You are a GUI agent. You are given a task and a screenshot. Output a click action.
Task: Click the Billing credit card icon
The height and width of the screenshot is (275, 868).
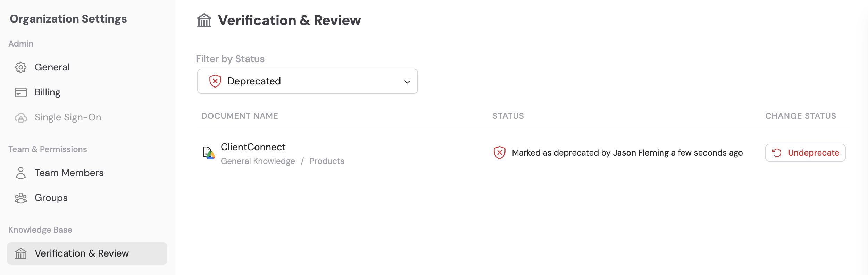tap(21, 92)
